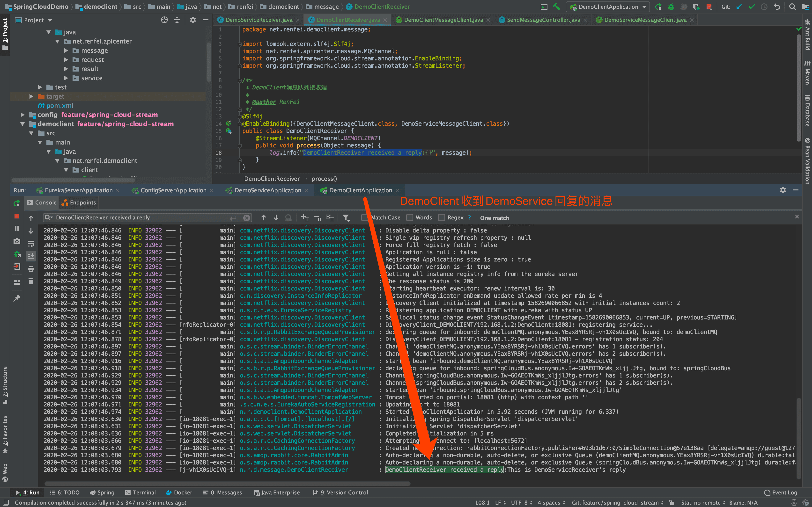The height and width of the screenshot is (507, 812).
Task: Click the red Stop icon in top toolbar
Action: (709, 7)
